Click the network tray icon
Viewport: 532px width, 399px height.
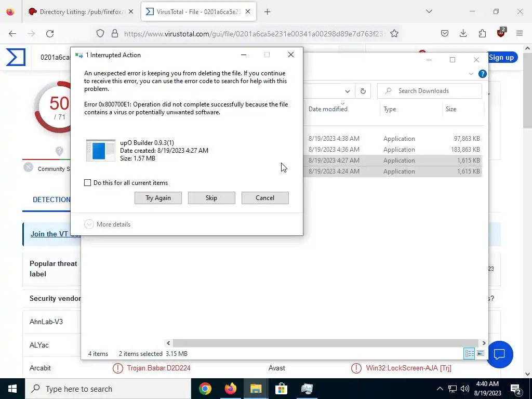[453, 389]
